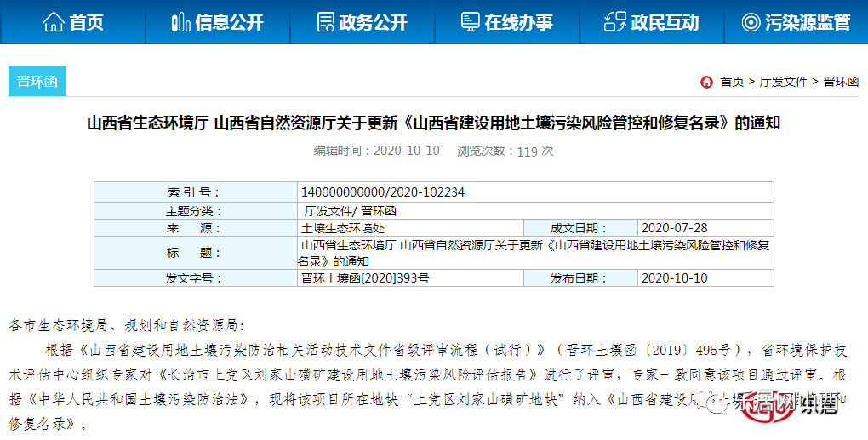Open the 政民互动 navigation menu item
Image resolution: width=868 pixels, height=440 pixels.
tap(652, 22)
